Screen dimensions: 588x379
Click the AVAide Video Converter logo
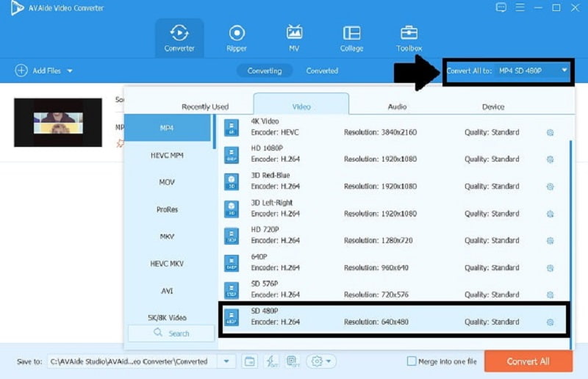[17, 8]
